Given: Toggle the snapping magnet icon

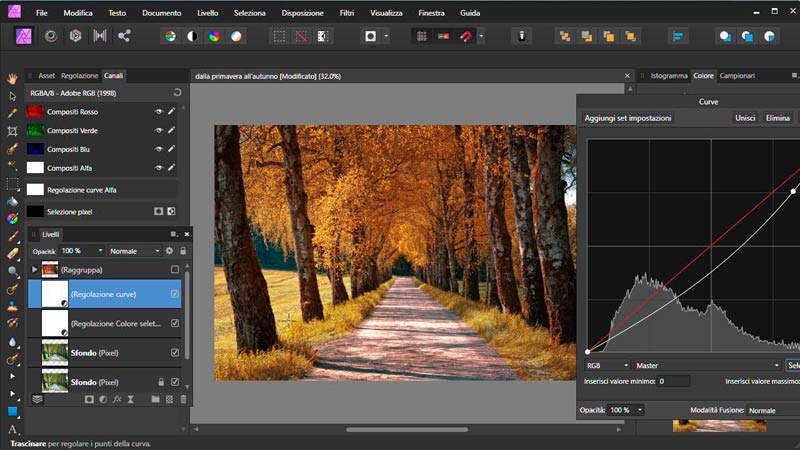Looking at the screenshot, I should [x=465, y=36].
